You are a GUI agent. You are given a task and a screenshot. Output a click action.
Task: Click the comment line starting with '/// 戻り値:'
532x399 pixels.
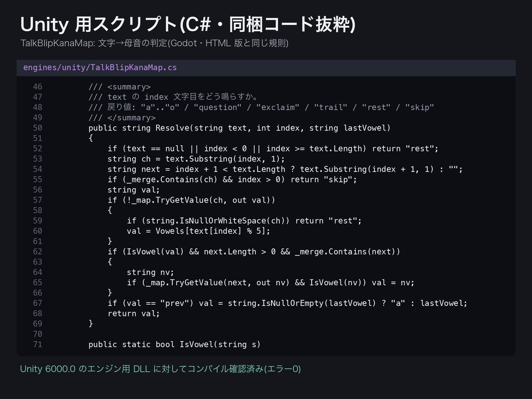pos(261,107)
